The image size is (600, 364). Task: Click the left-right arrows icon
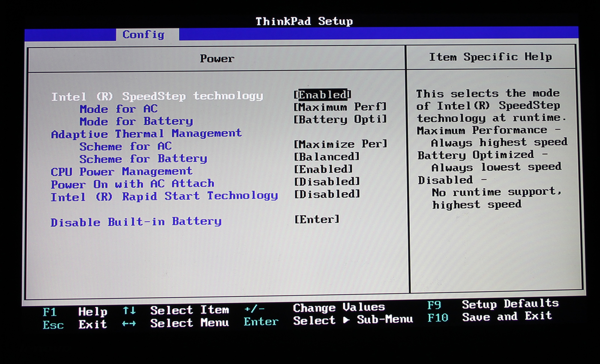click(x=129, y=324)
